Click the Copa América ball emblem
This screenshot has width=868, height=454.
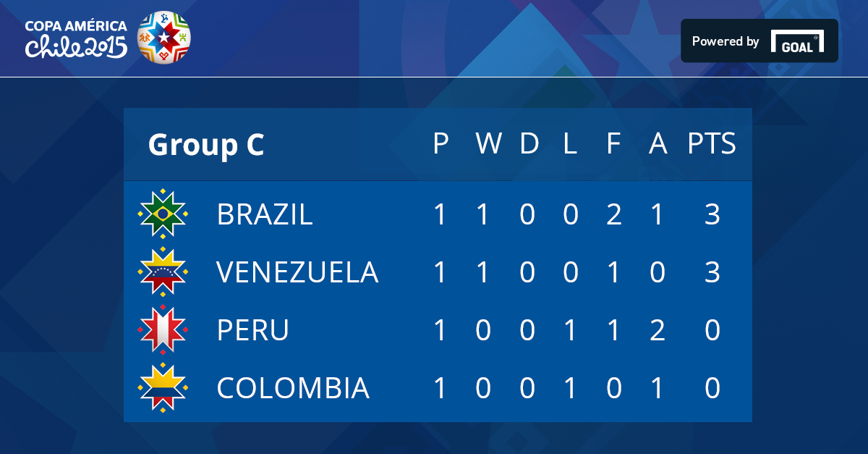coord(163,37)
